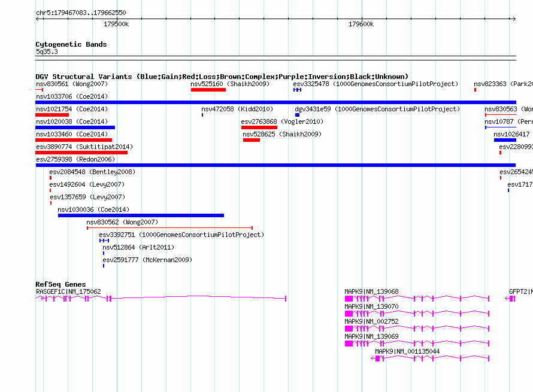Click the dgv3431e59 small blue square

click(x=297, y=115)
